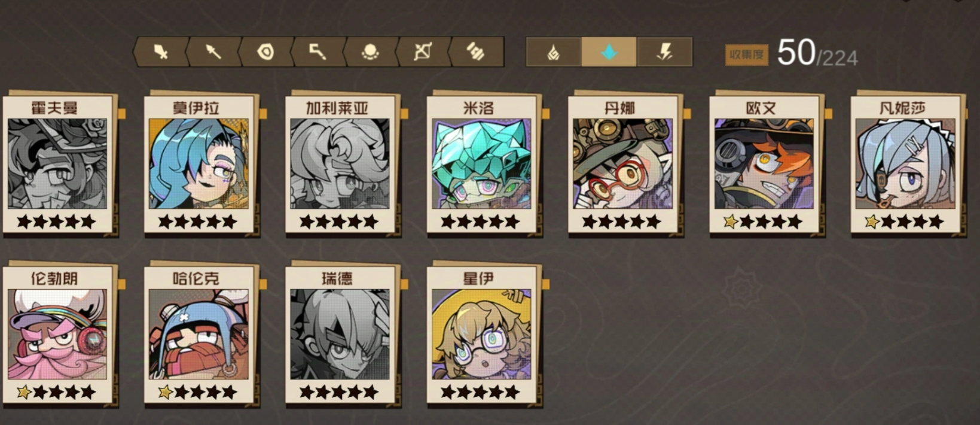Viewport: 980px width, 425px height.
Task: Toggle the fire element filter
Action: (x=554, y=52)
